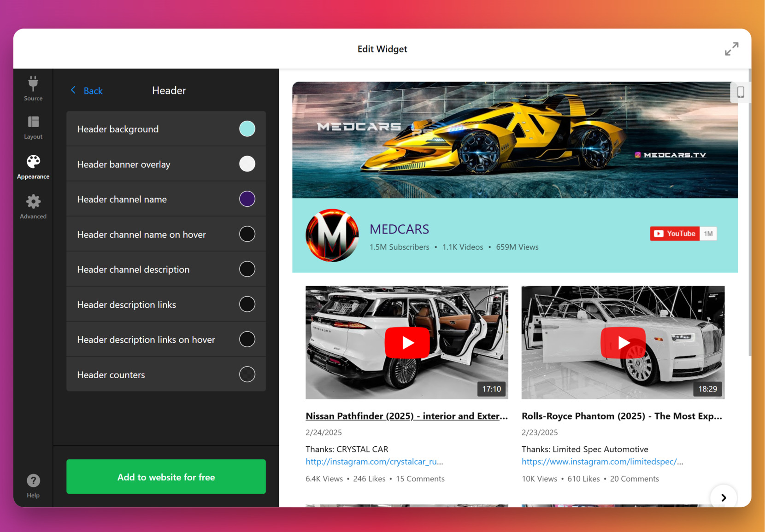Adjust the Header counters color setting

coord(247,374)
